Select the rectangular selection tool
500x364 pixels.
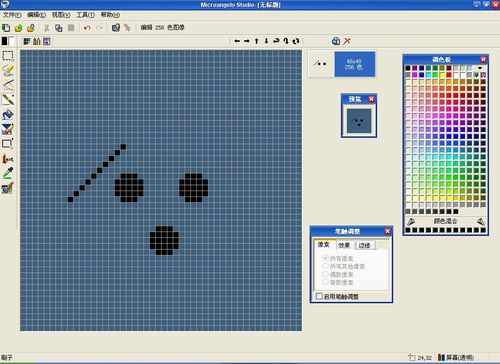pyautogui.click(x=8, y=55)
